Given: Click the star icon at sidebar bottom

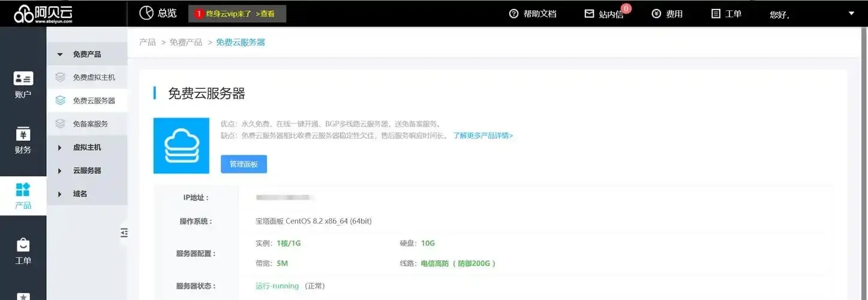Looking at the screenshot, I should (x=23, y=296).
